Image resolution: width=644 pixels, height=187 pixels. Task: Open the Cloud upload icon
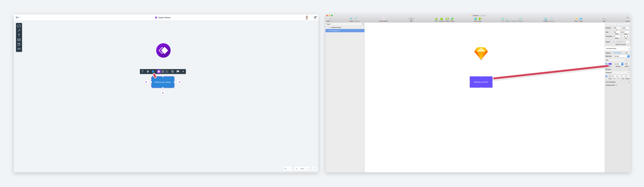[581, 19]
